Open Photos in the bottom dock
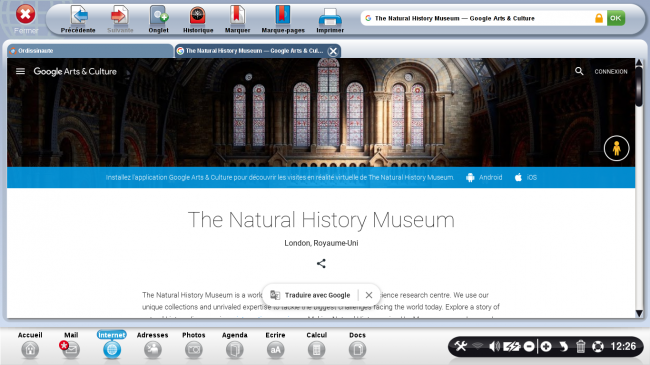Image resolution: width=650 pixels, height=365 pixels. coord(194,345)
